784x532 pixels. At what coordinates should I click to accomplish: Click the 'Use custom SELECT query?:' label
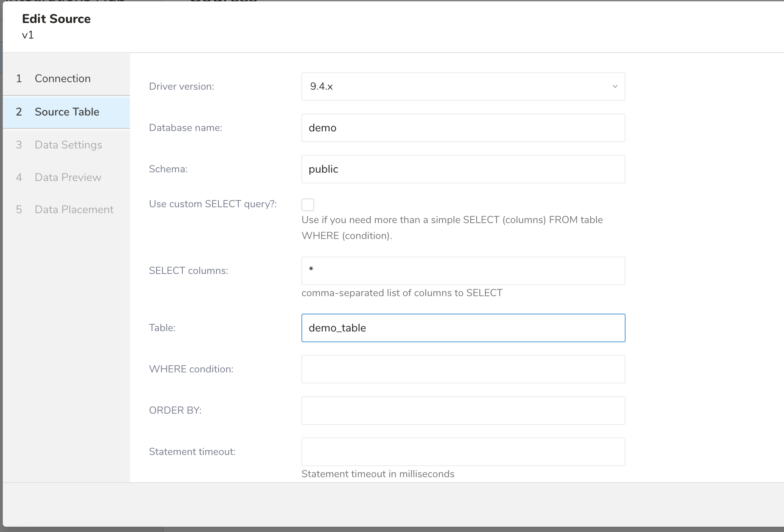coord(212,204)
